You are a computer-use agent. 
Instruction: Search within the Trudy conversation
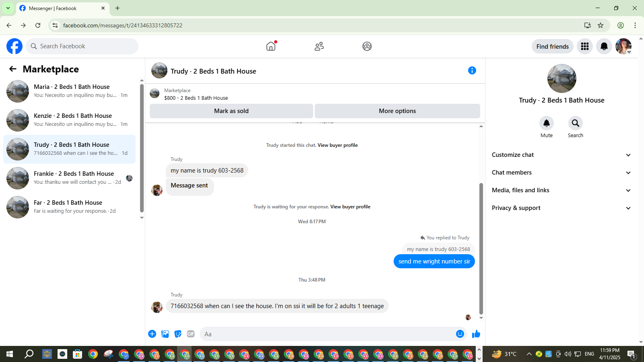click(x=576, y=123)
